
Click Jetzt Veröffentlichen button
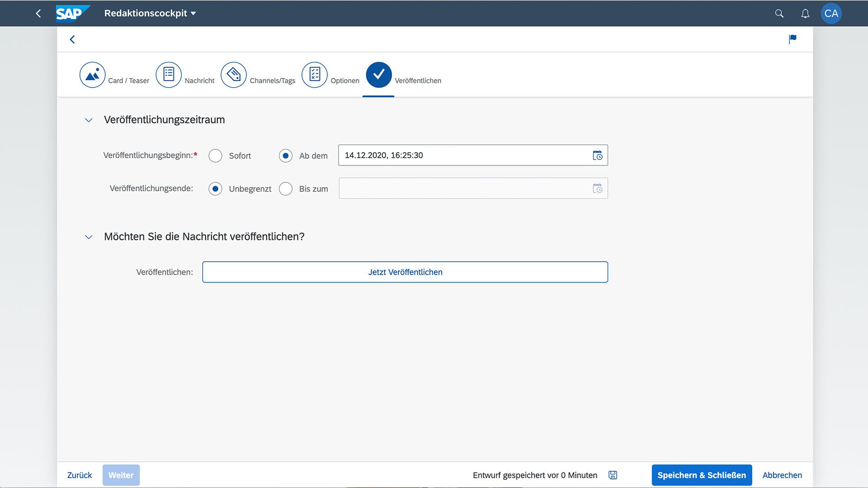coord(405,272)
